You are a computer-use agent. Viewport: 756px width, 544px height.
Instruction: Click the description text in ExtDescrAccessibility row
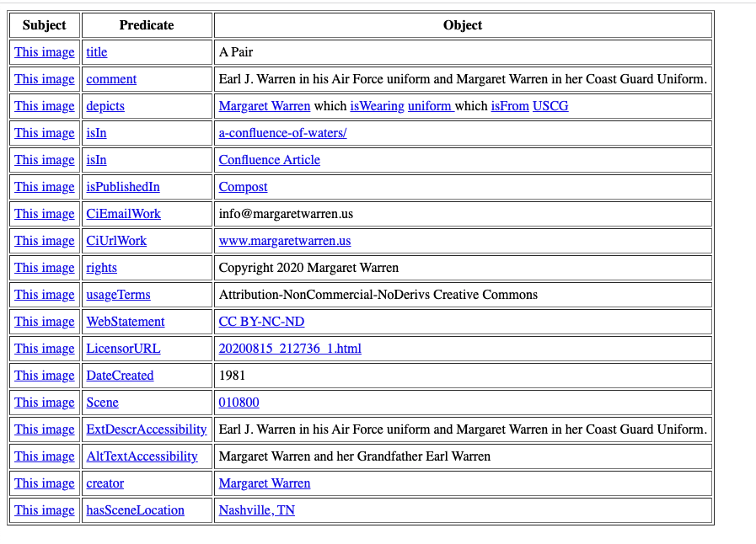(x=463, y=429)
